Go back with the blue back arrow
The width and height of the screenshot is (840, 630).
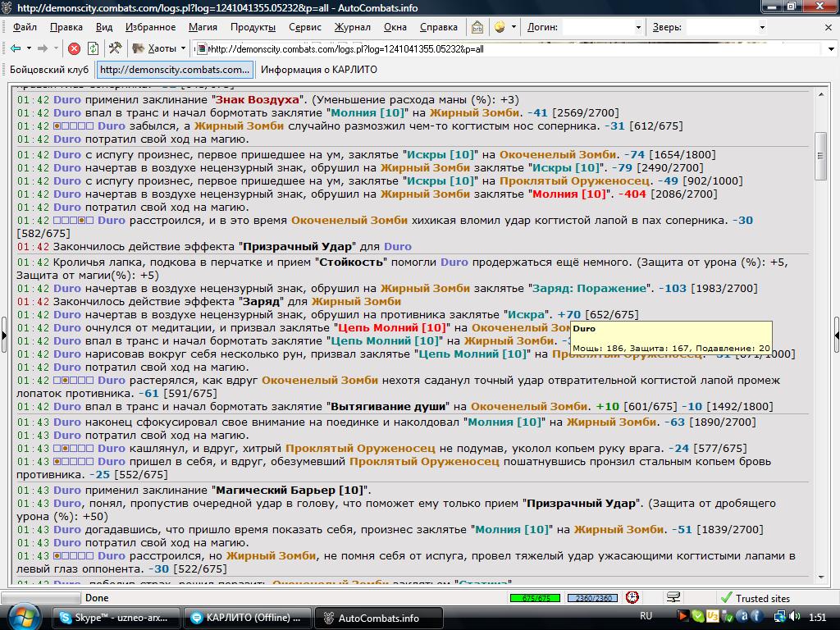(x=16, y=48)
